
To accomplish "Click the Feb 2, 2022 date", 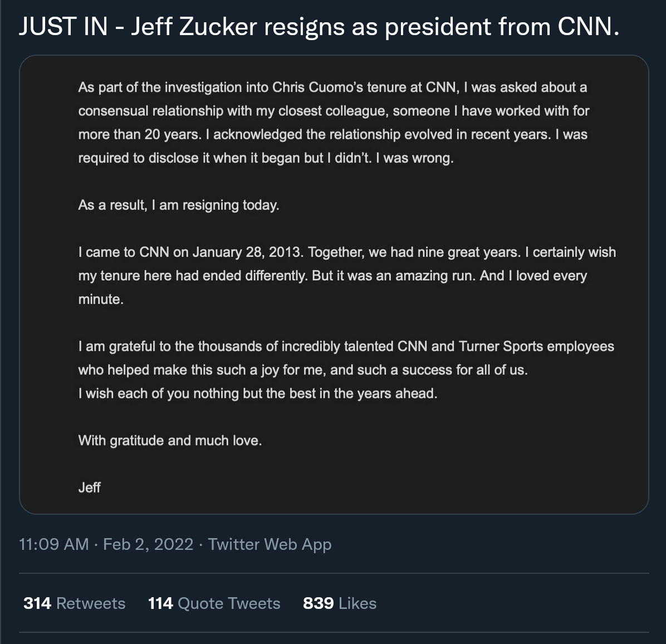I will coord(148,544).
